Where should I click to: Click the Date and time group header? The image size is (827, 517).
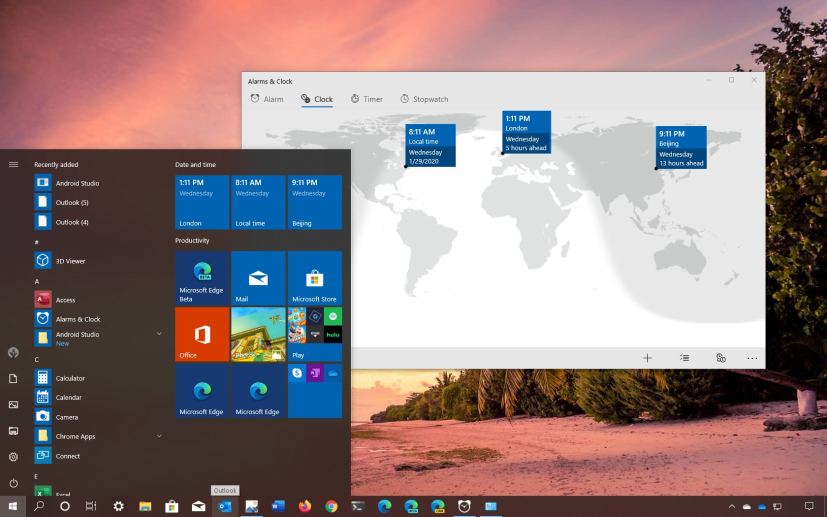196,165
